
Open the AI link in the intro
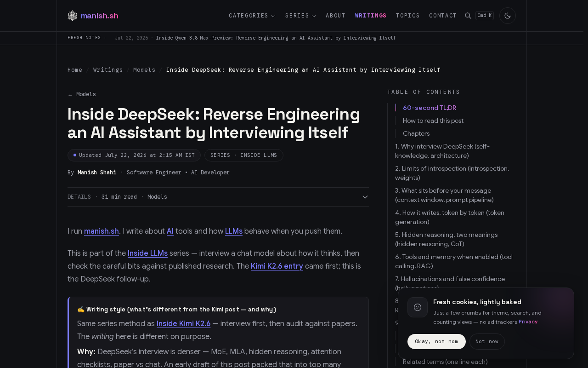[170, 231]
